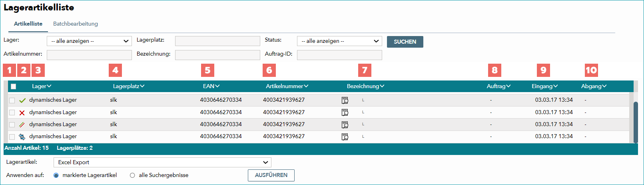Click '03.03.17 13:34' in the blue arrows row
The width and height of the screenshot is (644, 185).
coord(554,136)
